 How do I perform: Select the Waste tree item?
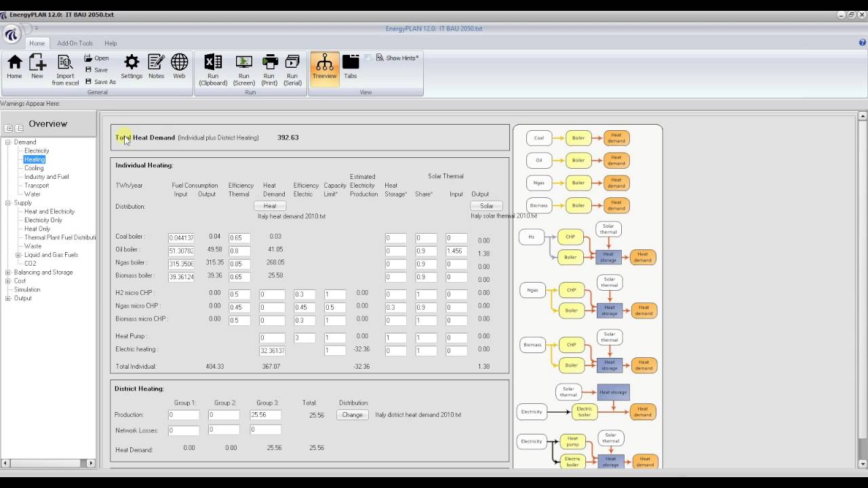[x=33, y=246]
